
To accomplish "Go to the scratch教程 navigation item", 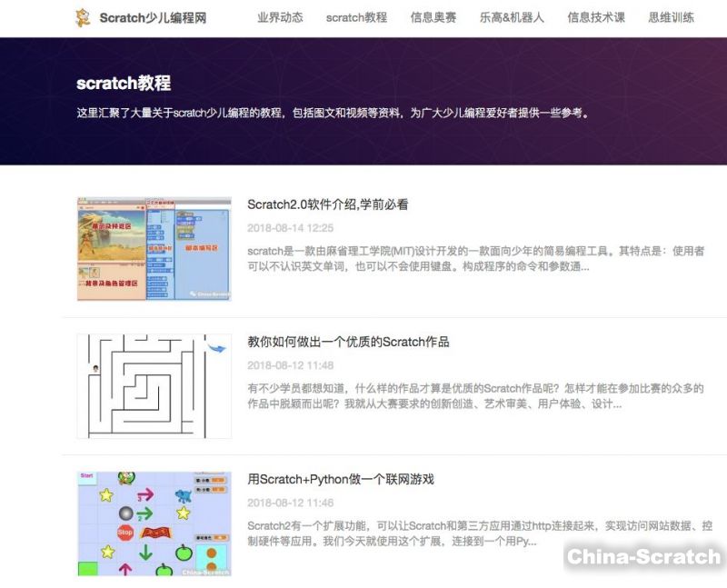I will tap(356, 17).
